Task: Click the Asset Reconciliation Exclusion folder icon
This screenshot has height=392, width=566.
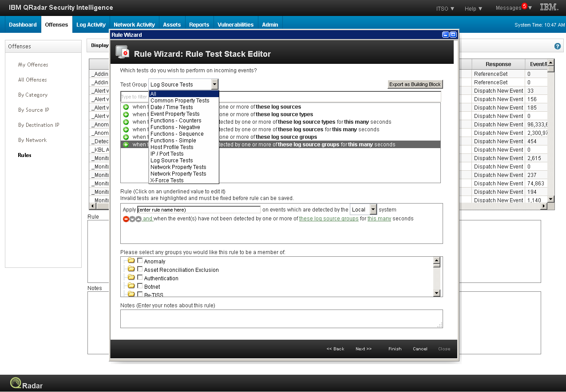Action: tap(131, 269)
